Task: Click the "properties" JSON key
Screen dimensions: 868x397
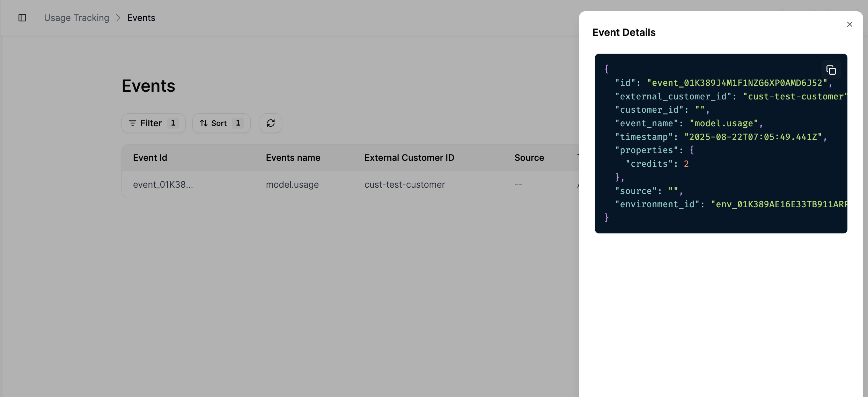Action: [x=646, y=150]
